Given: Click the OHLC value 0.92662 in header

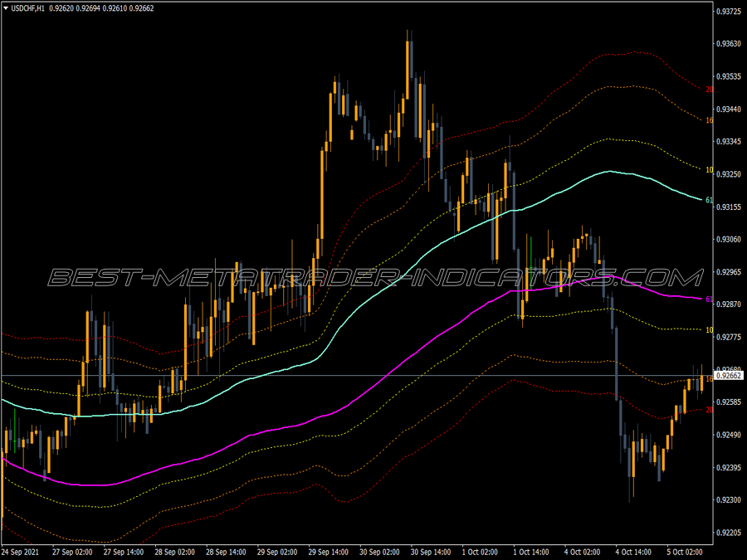Looking at the screenshot, I should tap(141, 8).
